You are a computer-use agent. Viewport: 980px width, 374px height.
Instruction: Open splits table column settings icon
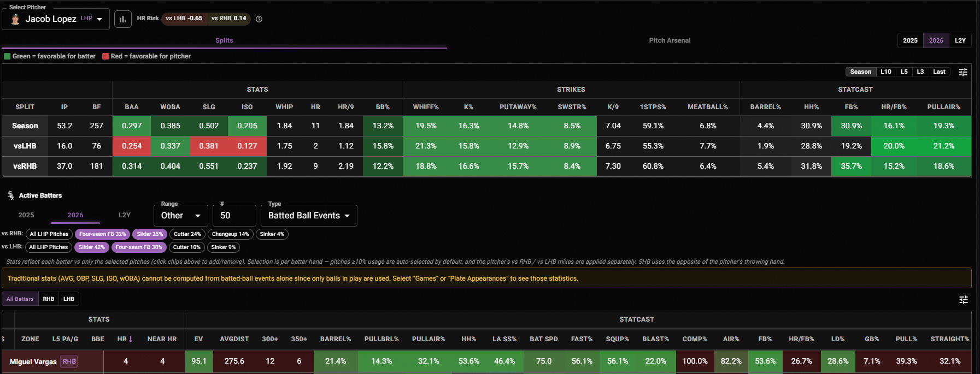(x=963, y=72)
